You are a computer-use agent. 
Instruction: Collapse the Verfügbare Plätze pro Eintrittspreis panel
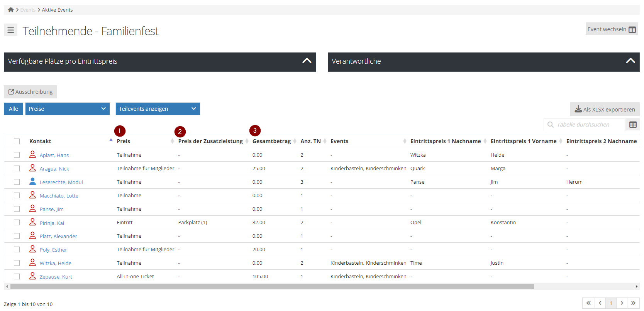click(307, 61)
